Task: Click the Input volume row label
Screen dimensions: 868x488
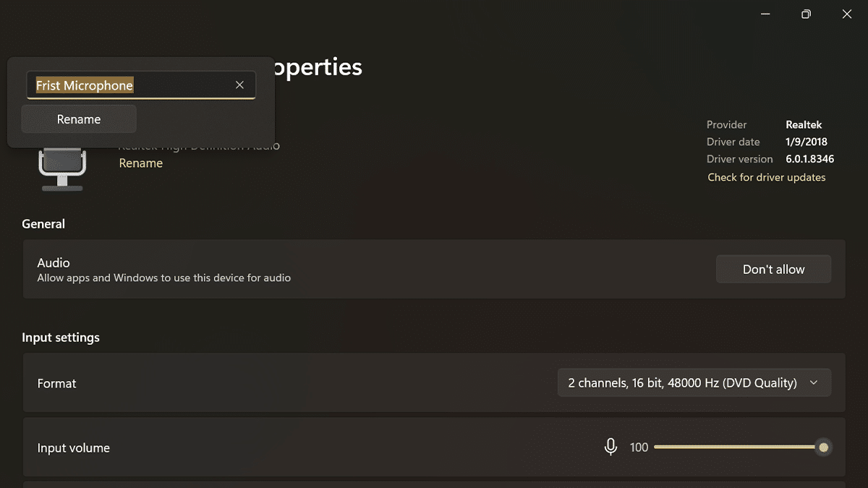Action: click(x=73, y=448)
